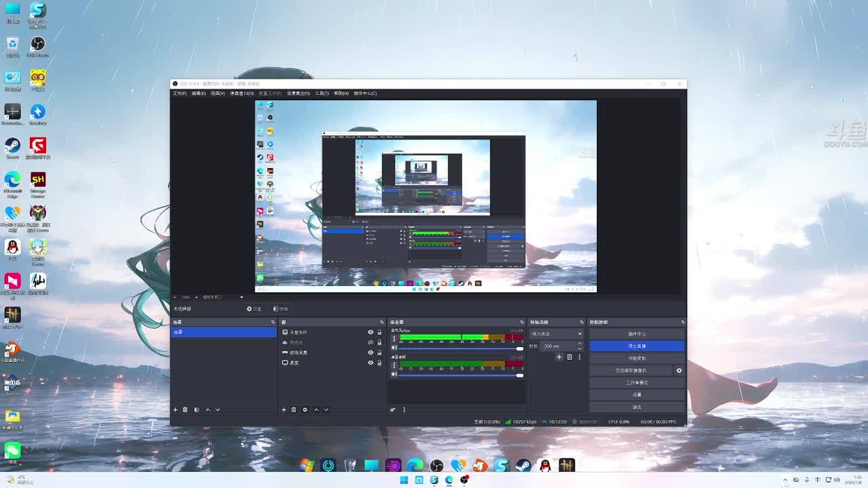This screenshot has height=488, width=868.
Task: Open the scene transition type dropdown
Action: [557, 333]
